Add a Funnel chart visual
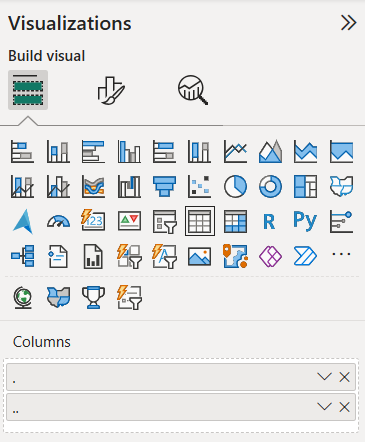 (164, 186)
